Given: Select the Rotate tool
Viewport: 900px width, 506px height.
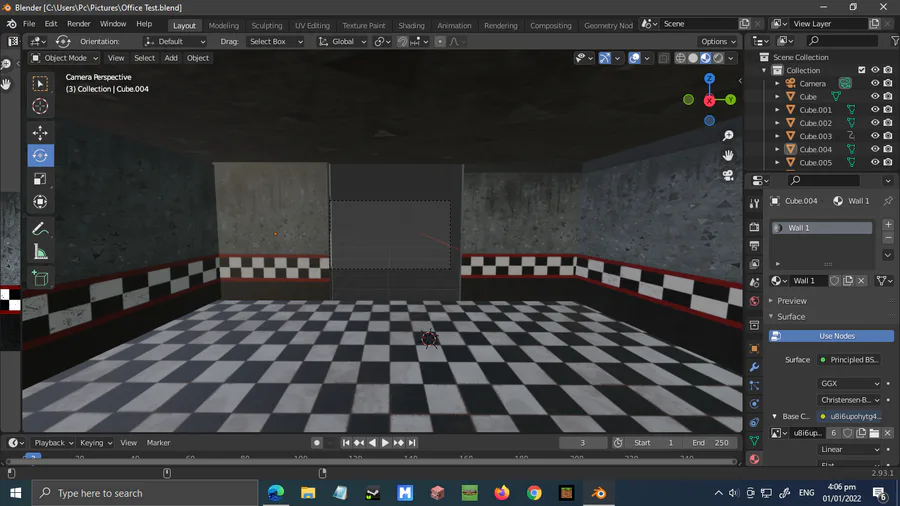Looking at the screenshot, I should 40,155.
